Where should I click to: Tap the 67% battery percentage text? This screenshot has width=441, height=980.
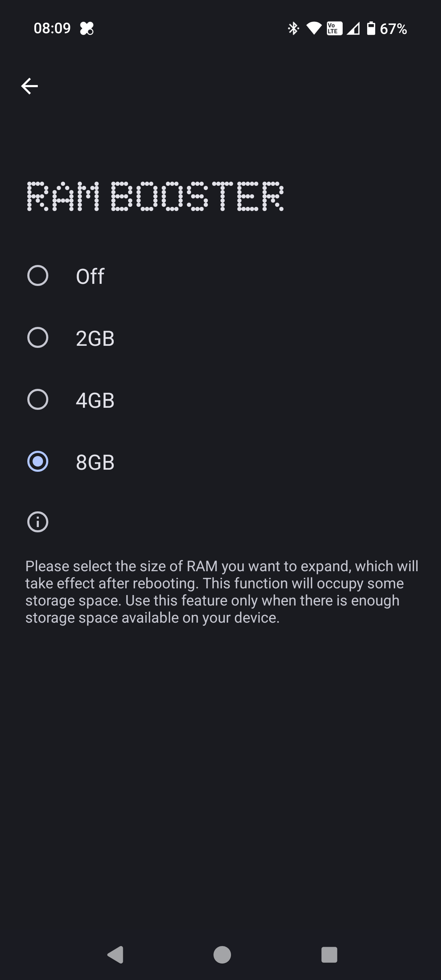393,29
